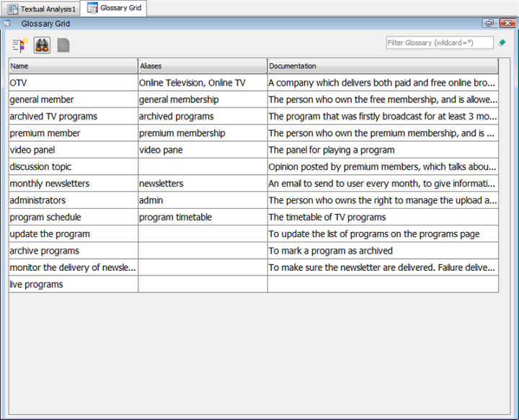The height and width of the screenshot is (420, 519).
Task: Select the 'premium member' name cell
Action: [73, 133]
